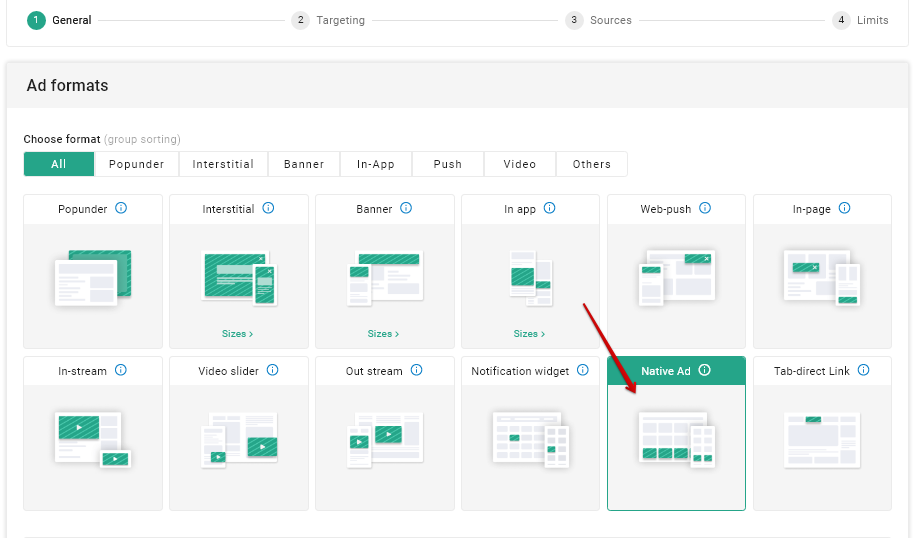Expand Sizes under In app format
The image size is (917, 538).
[x=529, y=334]
